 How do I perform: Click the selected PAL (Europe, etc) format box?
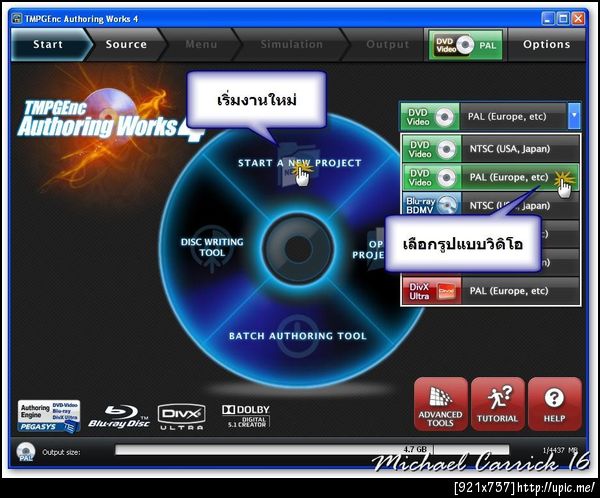click(x=490, y=116)
